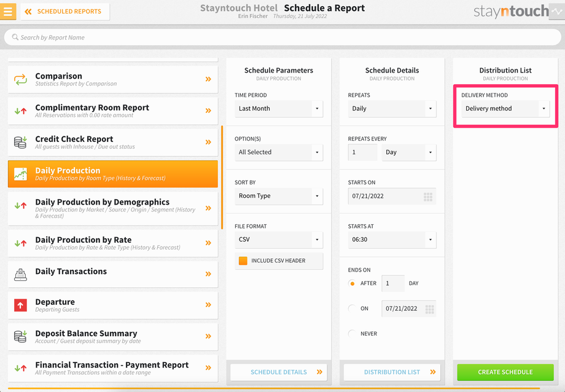Open Comparison report chevron
The image size is (565, 392).
(208, 79)
